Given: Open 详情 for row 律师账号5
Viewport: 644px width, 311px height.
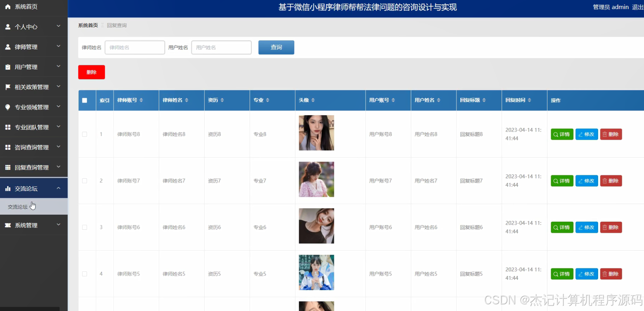Looking at the screenshot, I should [x=562, y=274].
